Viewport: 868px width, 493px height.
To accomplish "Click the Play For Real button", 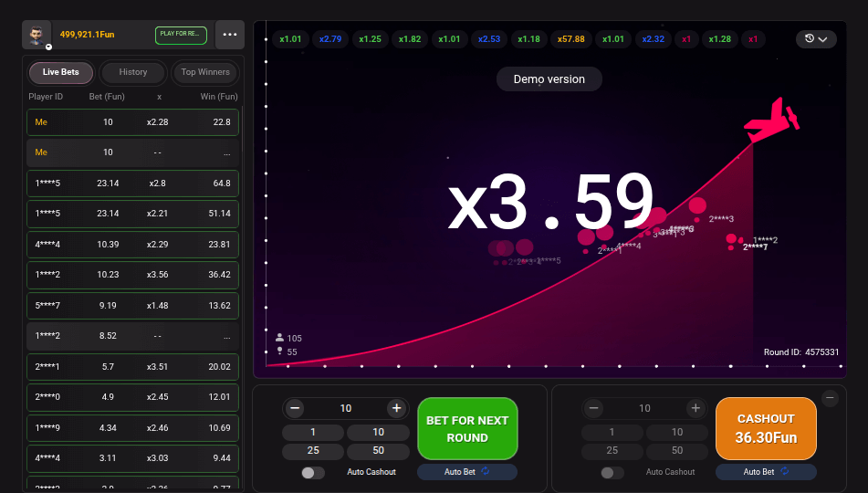I will point(180,35).
